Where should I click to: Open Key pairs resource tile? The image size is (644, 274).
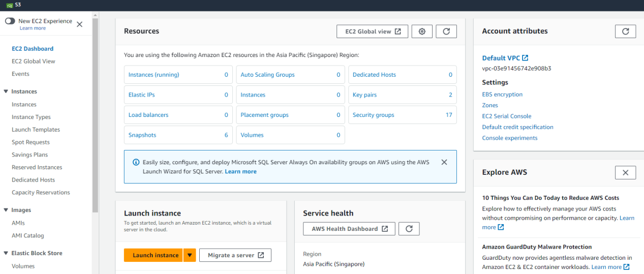click(403, 95)
